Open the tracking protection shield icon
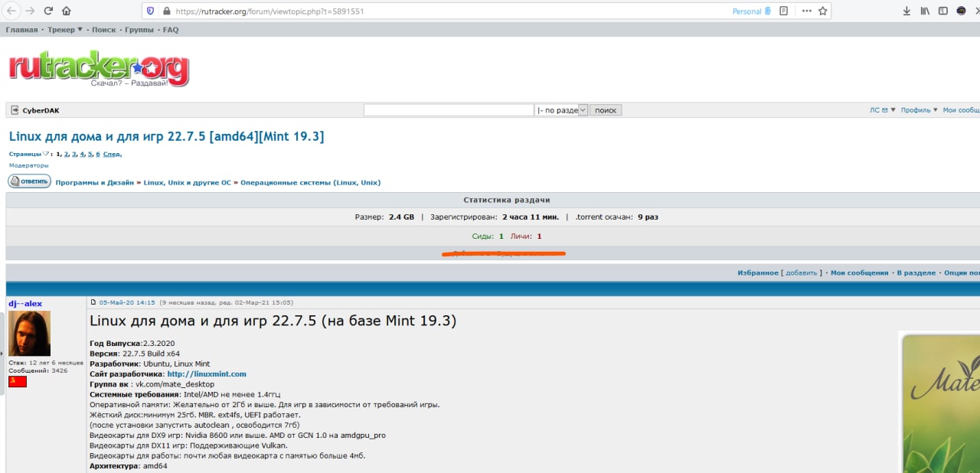Screen dimensions: 980x473 (150, 11)
